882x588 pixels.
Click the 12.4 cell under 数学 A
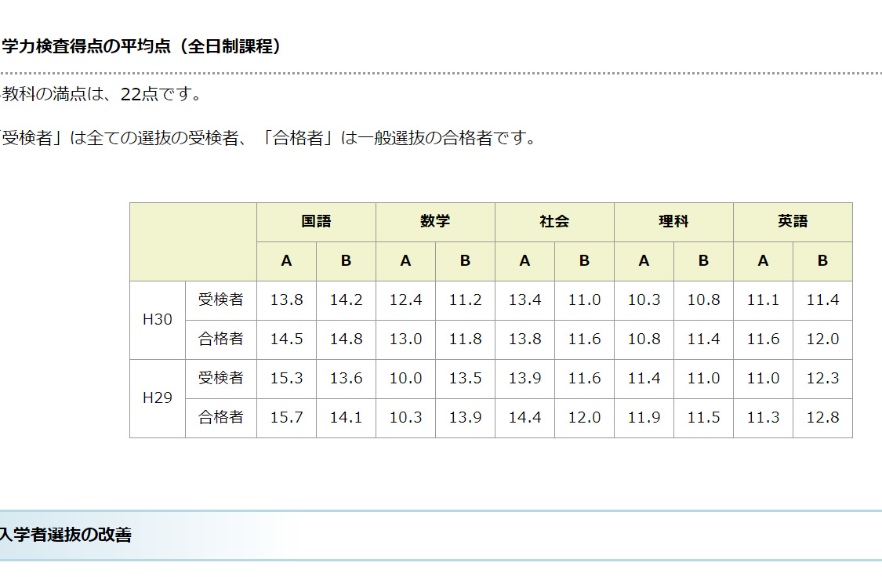tap(405, 300)
